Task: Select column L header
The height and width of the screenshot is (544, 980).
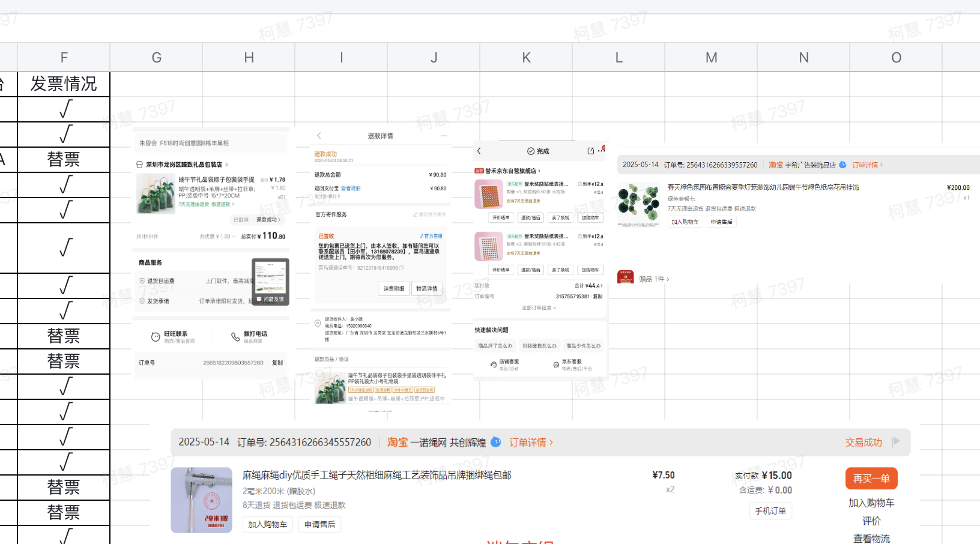Action: pos(619,58)
